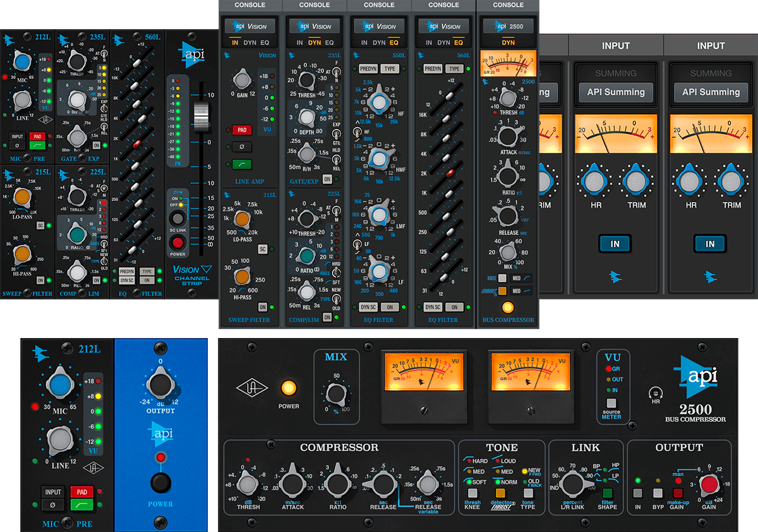Open api Vision selector above 560L EQ strip
758x532 pixels.
click(444, 26)
